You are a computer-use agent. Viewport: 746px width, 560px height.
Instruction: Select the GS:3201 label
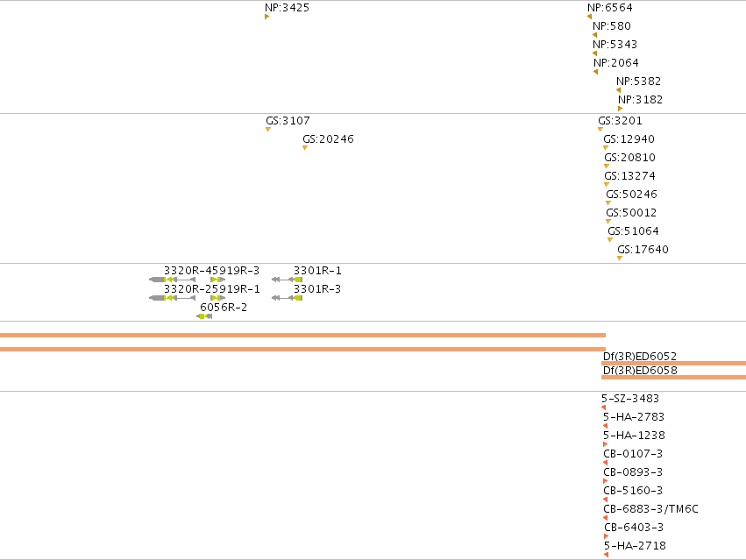point(620,121)
